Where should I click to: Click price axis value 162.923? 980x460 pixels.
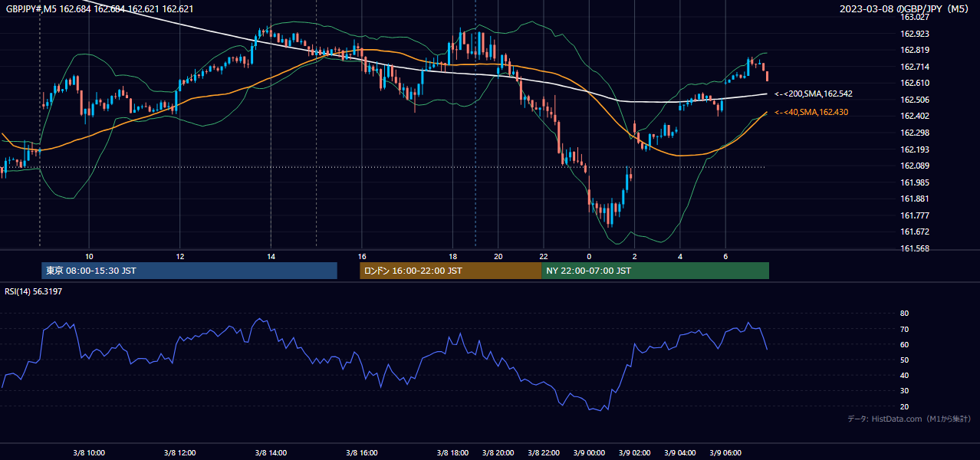915,34
